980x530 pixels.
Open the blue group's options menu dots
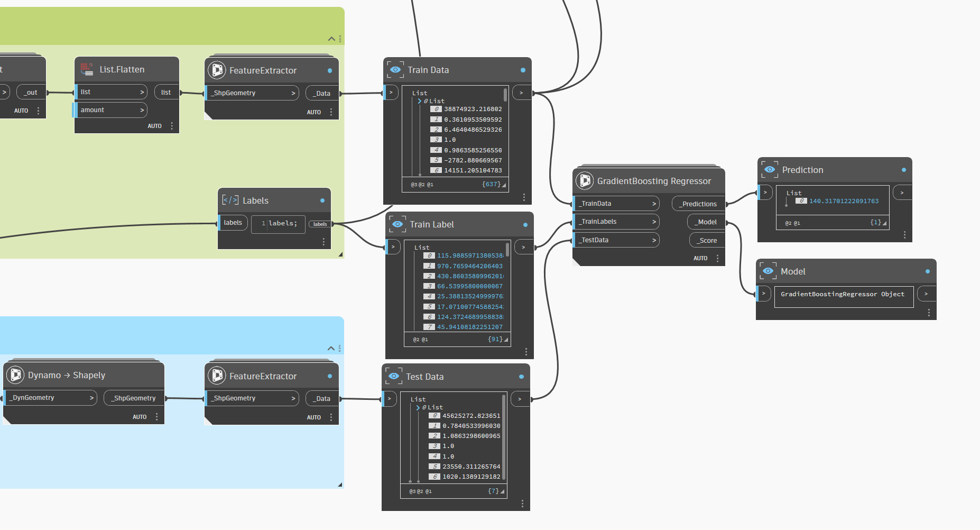(339, 348)
